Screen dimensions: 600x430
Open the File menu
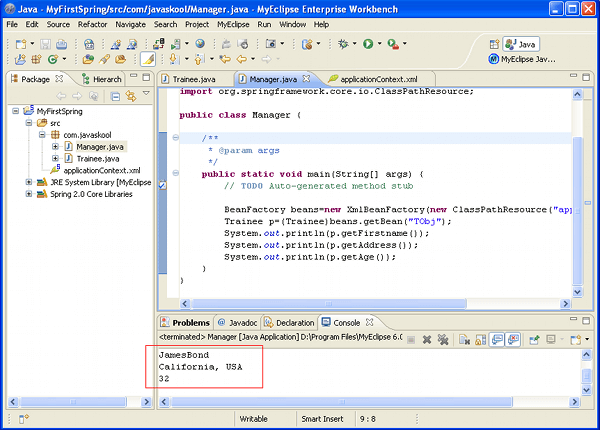[x=12, y=24]
